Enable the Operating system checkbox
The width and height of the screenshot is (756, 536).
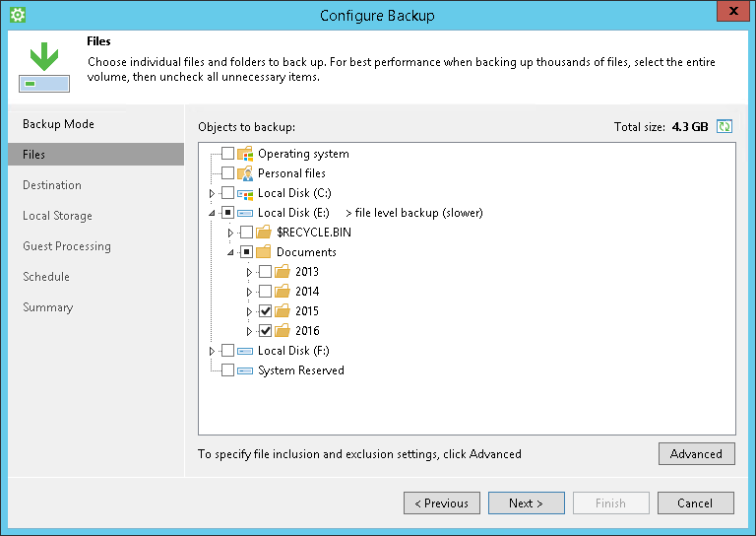(227, 154)
